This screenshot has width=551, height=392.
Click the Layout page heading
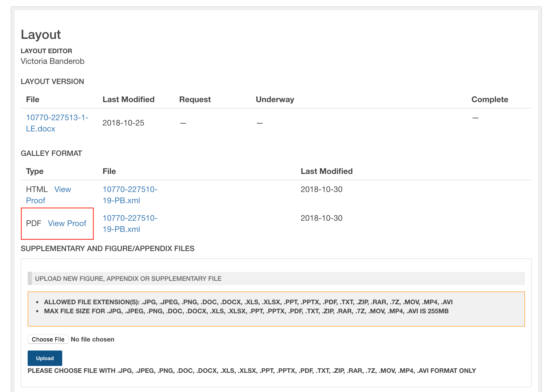[41, 35]
